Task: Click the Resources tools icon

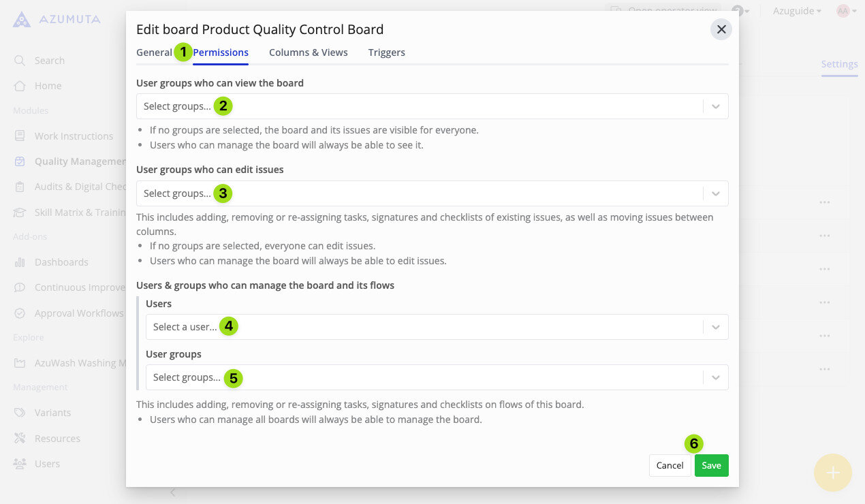Action: click(x=20, y=439)
